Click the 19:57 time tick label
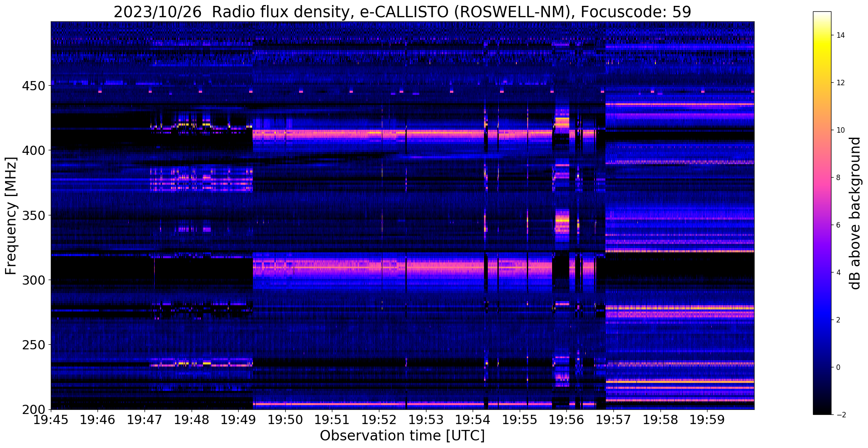This screenshot has width=868, height=448. [x=613, y=419]
